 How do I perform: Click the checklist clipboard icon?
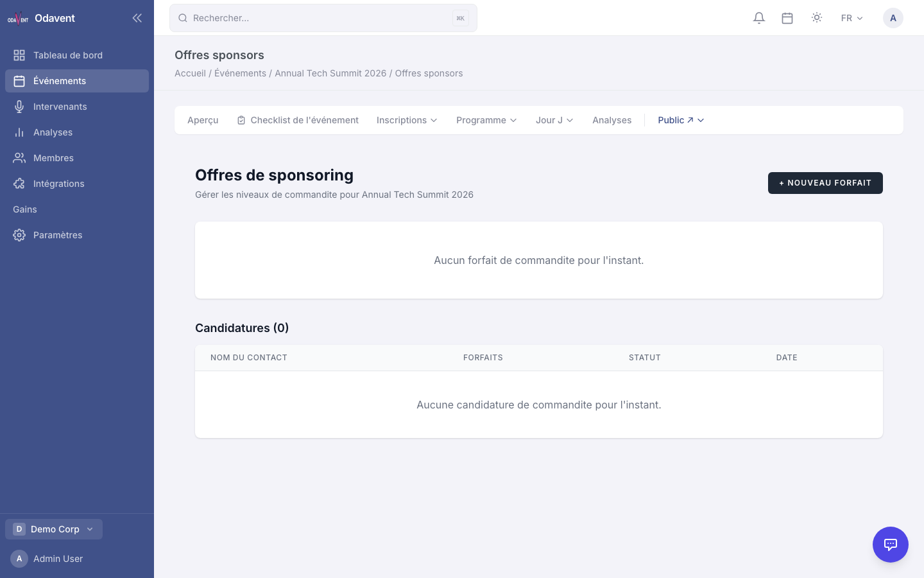(x=241, y=120)
